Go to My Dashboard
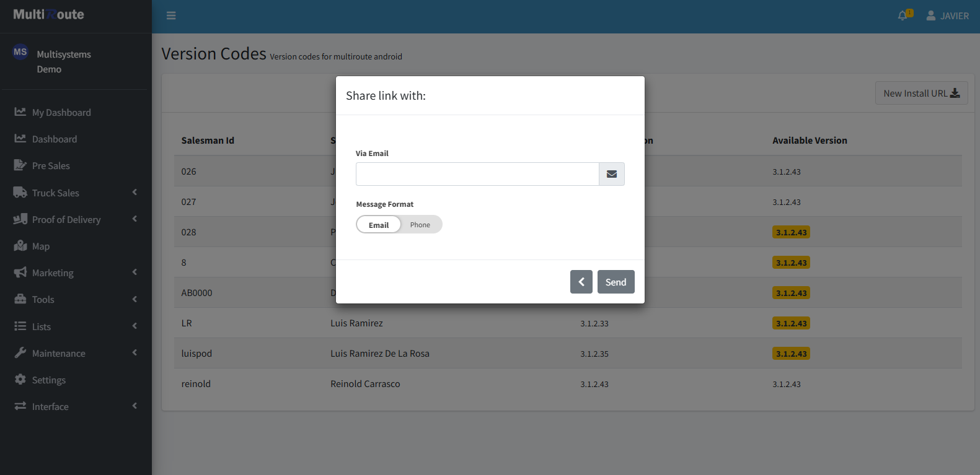Screen dimensions: 980x475 (x=61, y=112)
